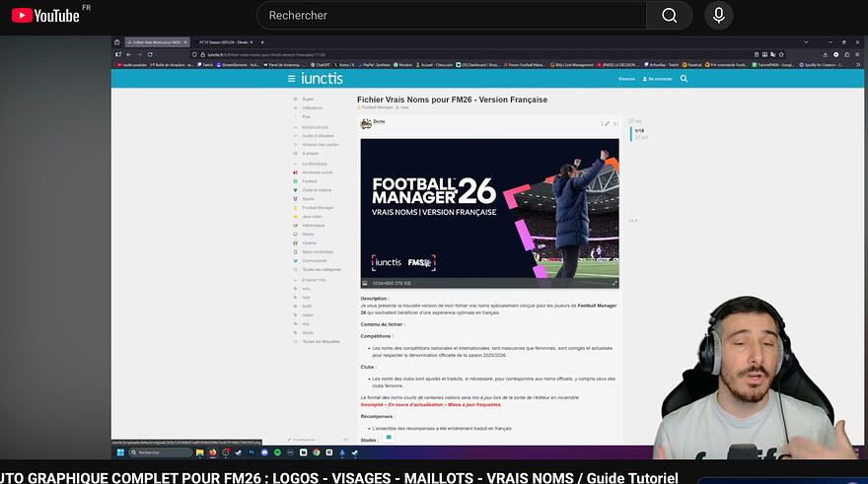Open the Jeux vidéo category
Viewport: 868px width, 484px height.
pos(316,216)
